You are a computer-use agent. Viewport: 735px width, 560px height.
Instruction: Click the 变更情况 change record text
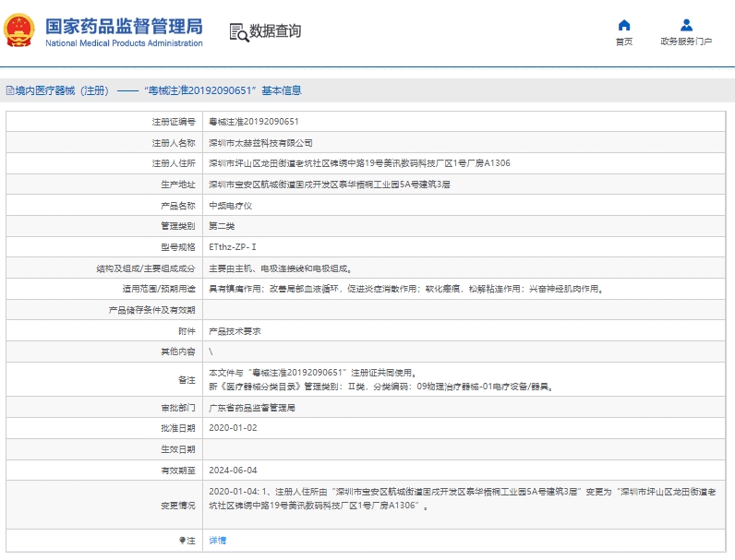[463, 499]
